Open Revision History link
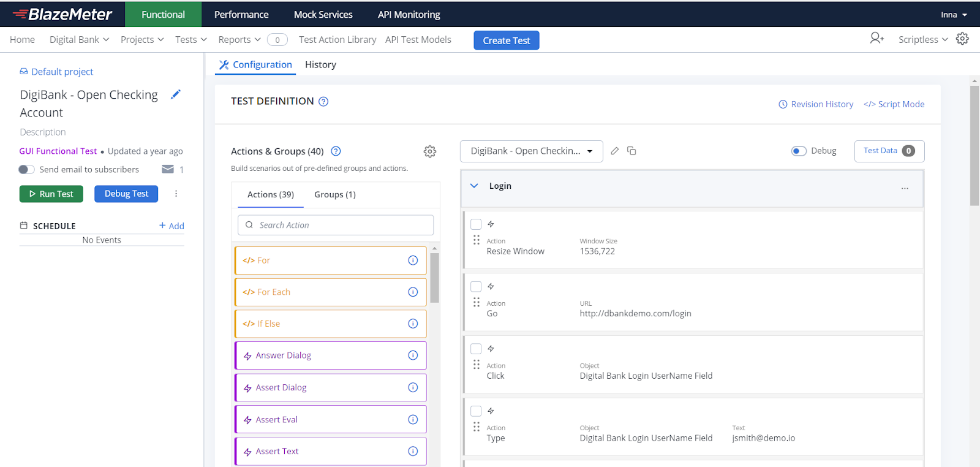This screenshot has width=980, height=467. click(816, 105)
